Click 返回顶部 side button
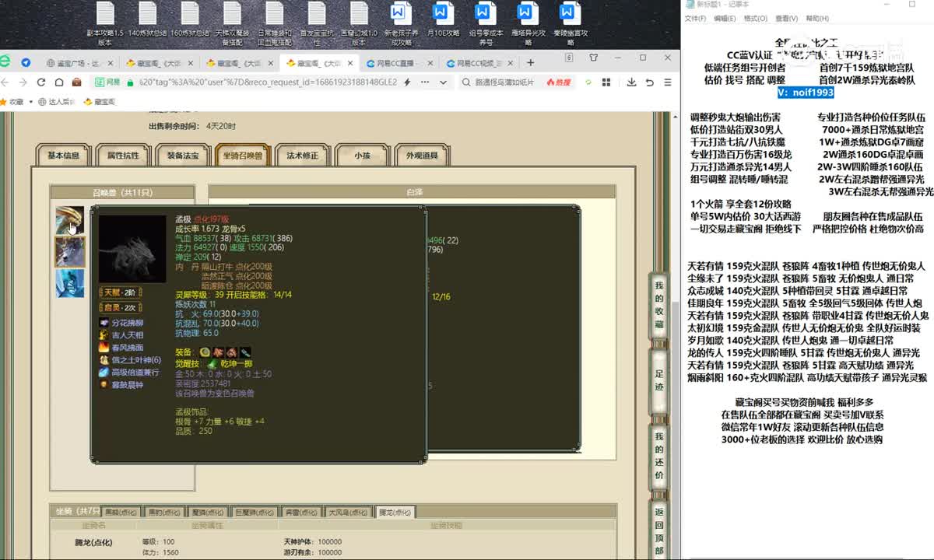 pyautogui.click(x=658, y=529)
